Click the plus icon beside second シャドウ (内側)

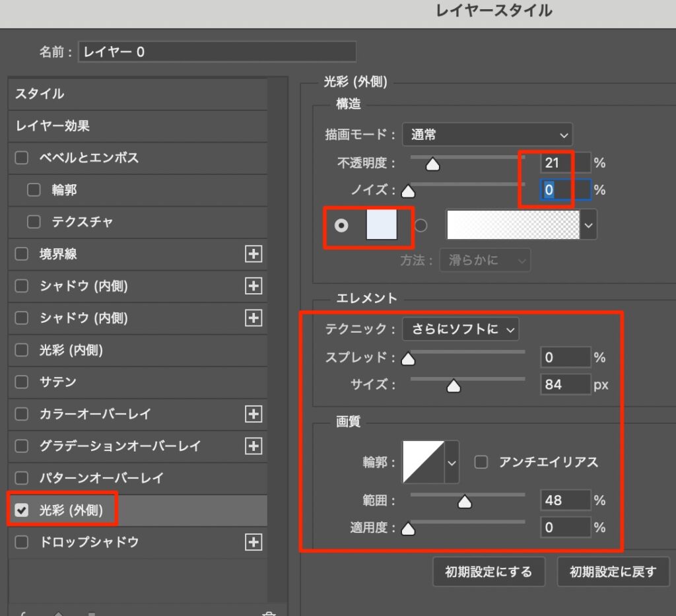(x=253, y=318)
